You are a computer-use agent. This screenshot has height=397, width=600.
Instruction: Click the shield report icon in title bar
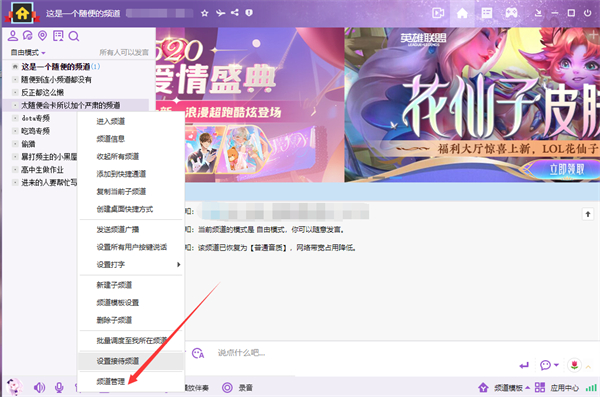(x=249, y=13)
